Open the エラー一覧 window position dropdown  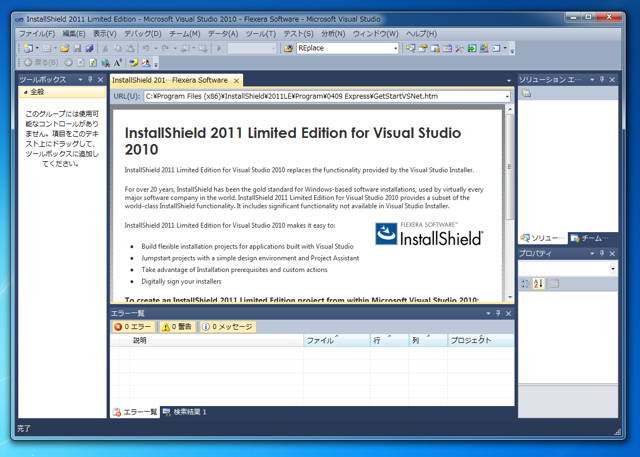point(488,313)
